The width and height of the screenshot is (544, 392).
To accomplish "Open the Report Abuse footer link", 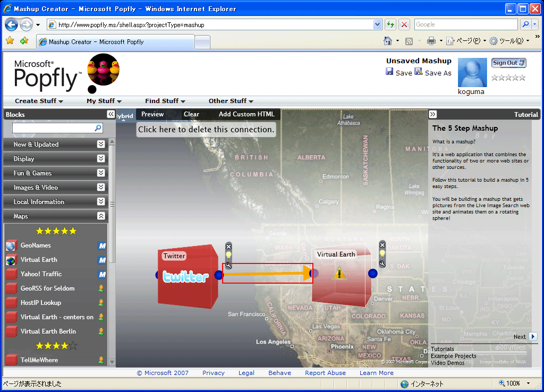I will (326, 373).
